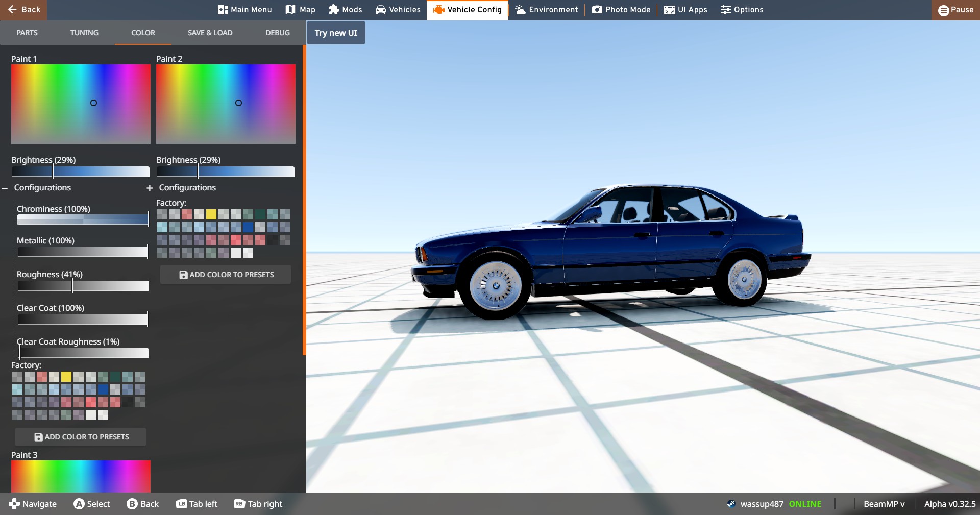Choose near-black swatch in Paint 2 Factory presets
The height and width of the screenshot is (515, 980).
pos(273,240)
